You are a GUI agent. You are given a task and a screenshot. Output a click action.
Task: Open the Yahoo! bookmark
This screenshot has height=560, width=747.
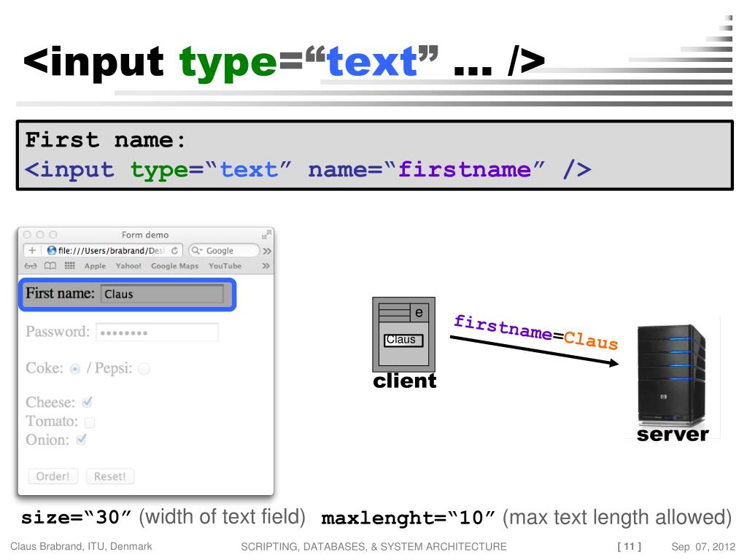coord(128,265)
